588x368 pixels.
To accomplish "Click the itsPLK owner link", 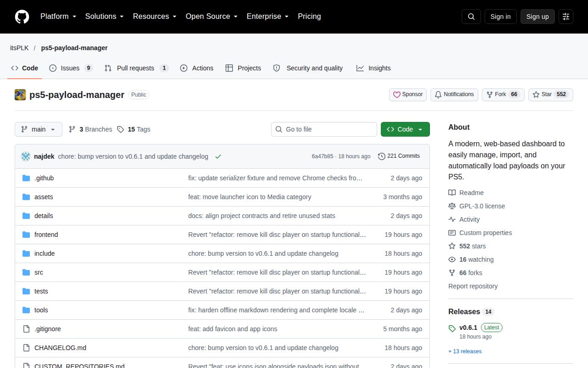I will coord(19,48).
